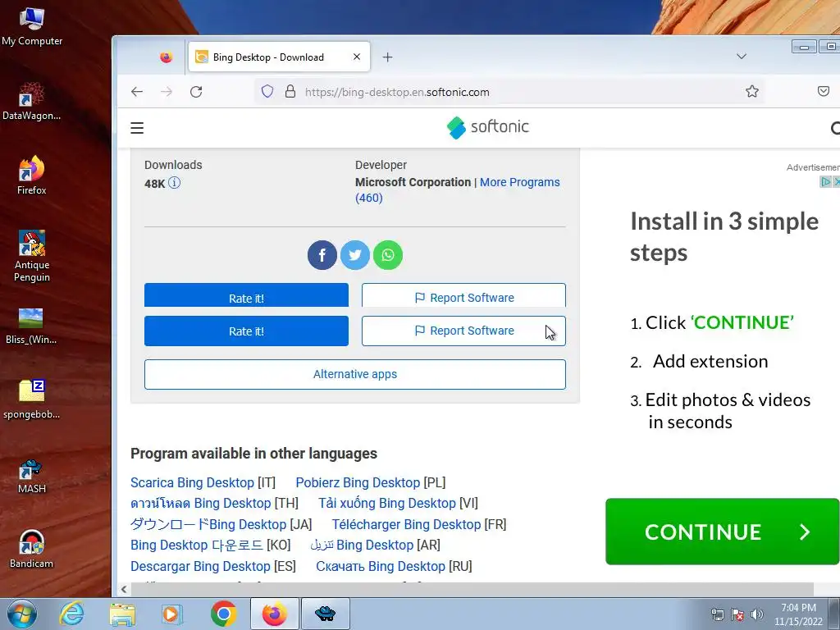Click the Softonic logo
Viewport: 840px width, 630px height.
487,127
